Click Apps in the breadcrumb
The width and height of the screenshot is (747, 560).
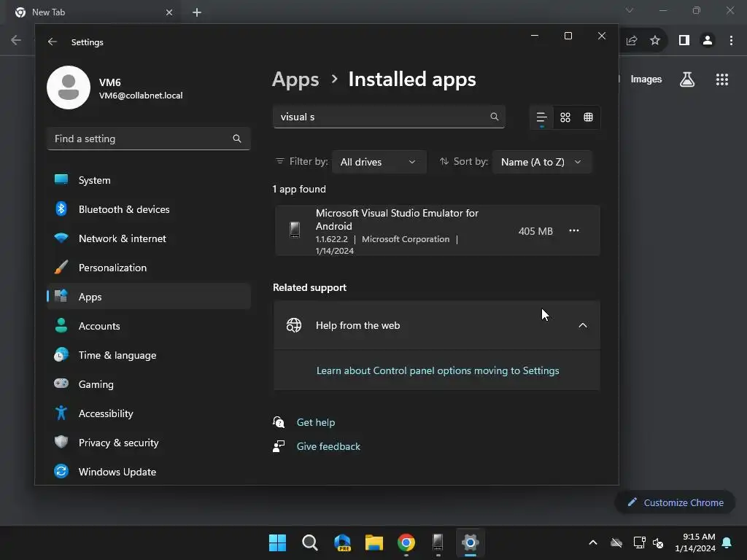(x=295, y=79)
